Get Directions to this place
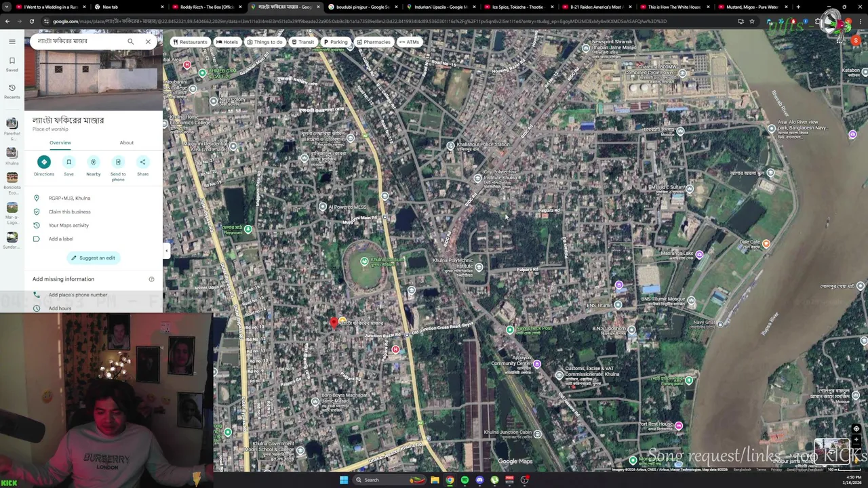 click(44, 165)
